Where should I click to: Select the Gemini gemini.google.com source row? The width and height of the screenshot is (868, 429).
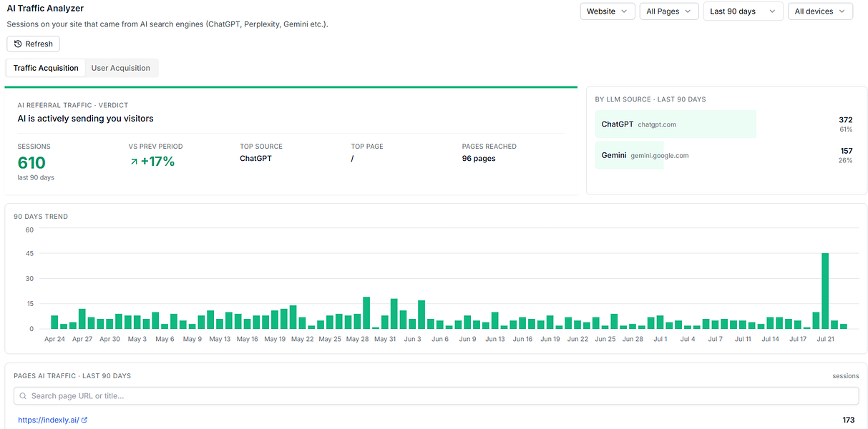724,155
